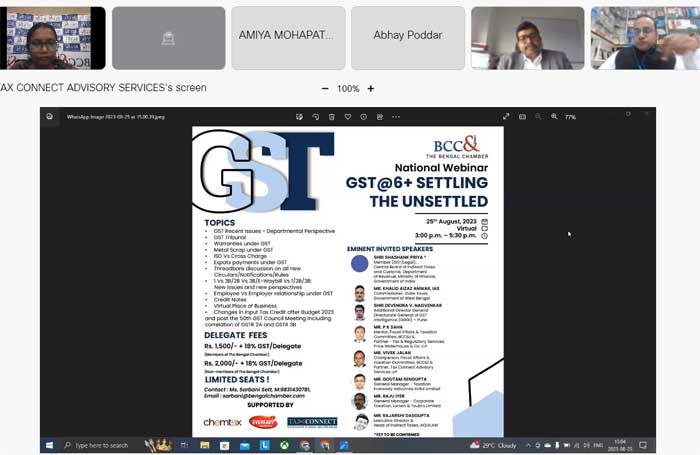This screenshot has width=700, height=455.
Task: Open the Windows Start menu
Action: [x=50, y=445]
